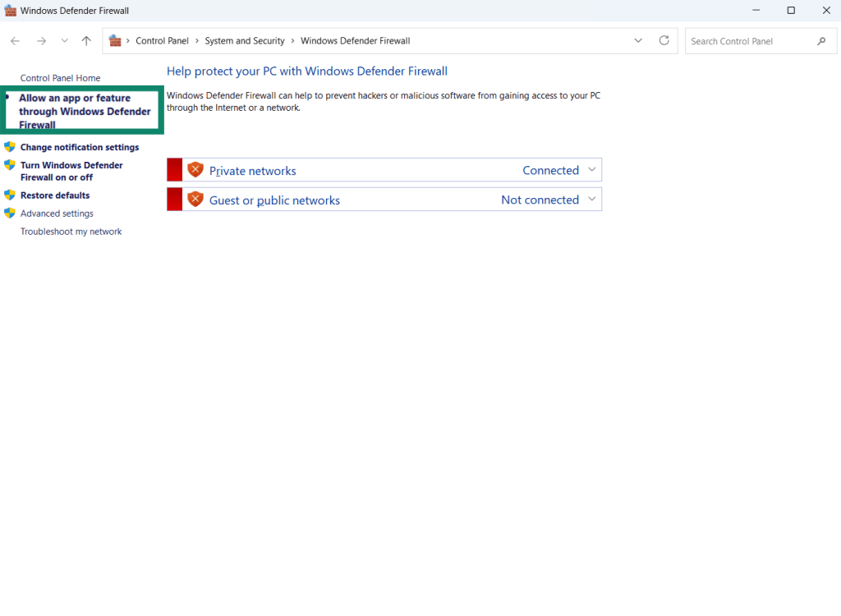Expand chevron after Control Panel breadcrumb
The height and width of the screenshot is (616, 841).
(x=197, y=41)
